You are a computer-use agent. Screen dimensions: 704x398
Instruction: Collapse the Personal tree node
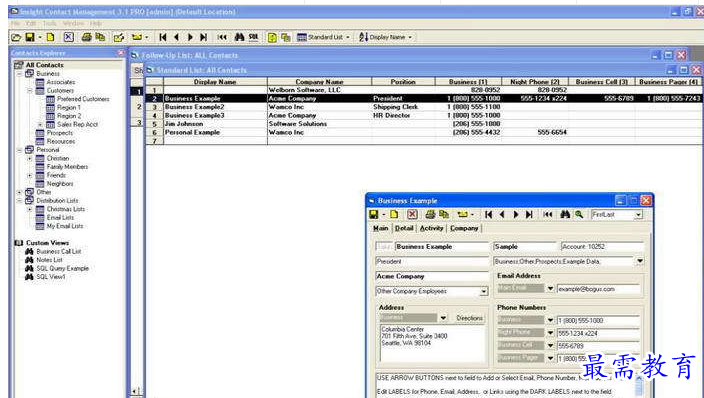(20, 150)
